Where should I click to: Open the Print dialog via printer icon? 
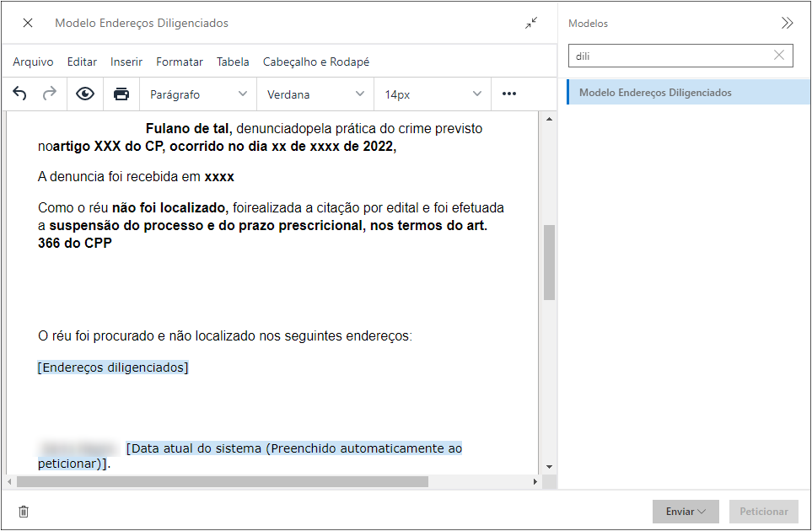coord(121,94)
